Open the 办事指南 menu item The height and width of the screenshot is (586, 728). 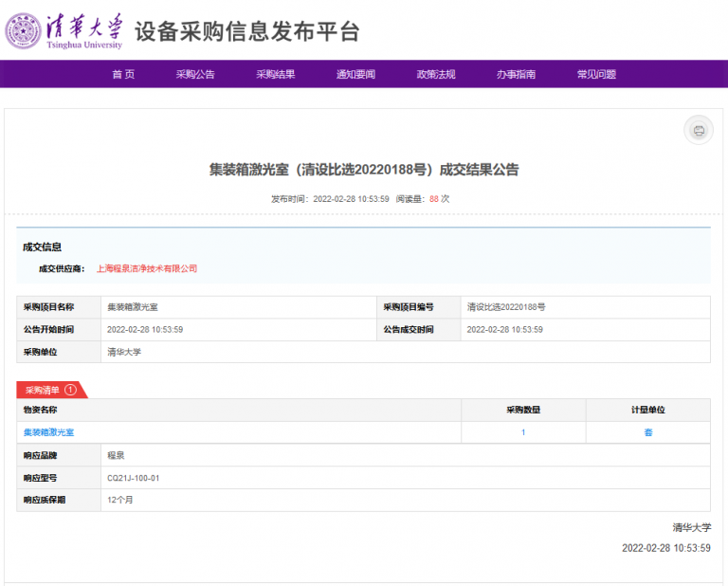coord(517,74)
